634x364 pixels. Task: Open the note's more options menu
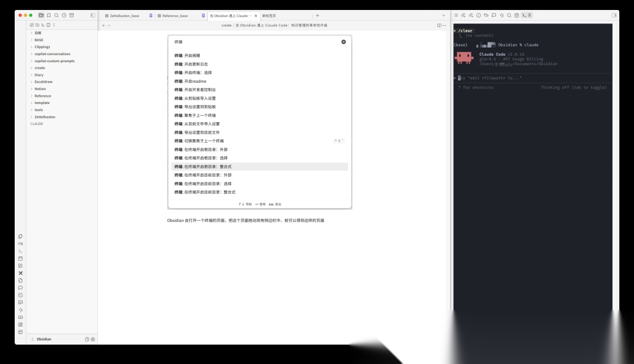445,25
